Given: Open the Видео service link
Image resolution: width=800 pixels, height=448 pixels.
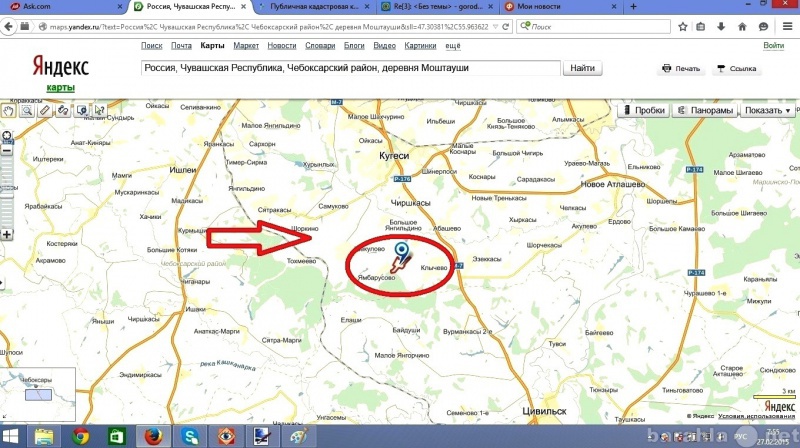Looking at the screenshot, I should click(384, 46).
